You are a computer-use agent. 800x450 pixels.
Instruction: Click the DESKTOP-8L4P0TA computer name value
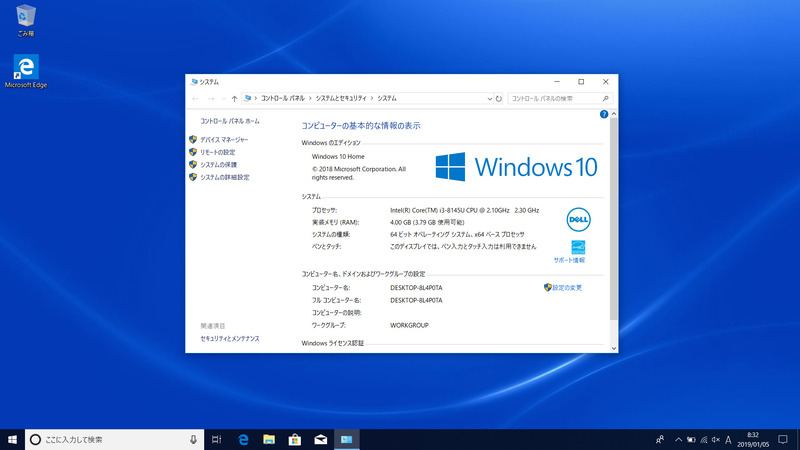(x=416, y=288)
